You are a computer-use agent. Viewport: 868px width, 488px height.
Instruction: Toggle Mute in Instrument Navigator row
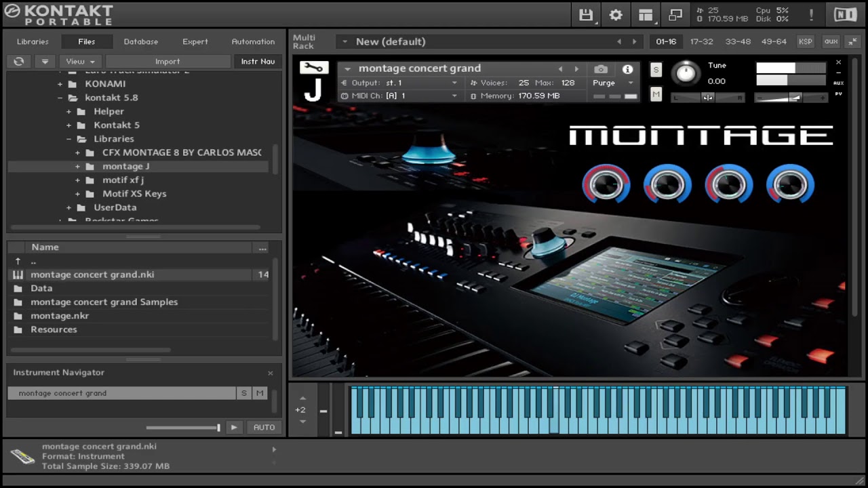tap(260, 393)
